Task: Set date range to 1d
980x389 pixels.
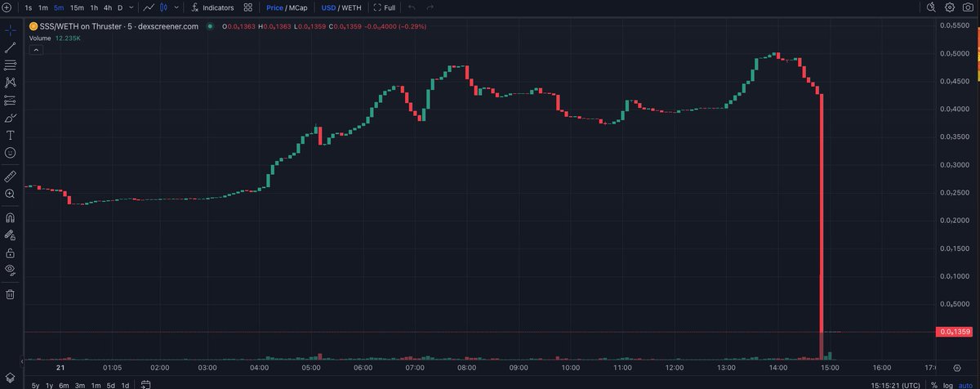Action: 125,385
